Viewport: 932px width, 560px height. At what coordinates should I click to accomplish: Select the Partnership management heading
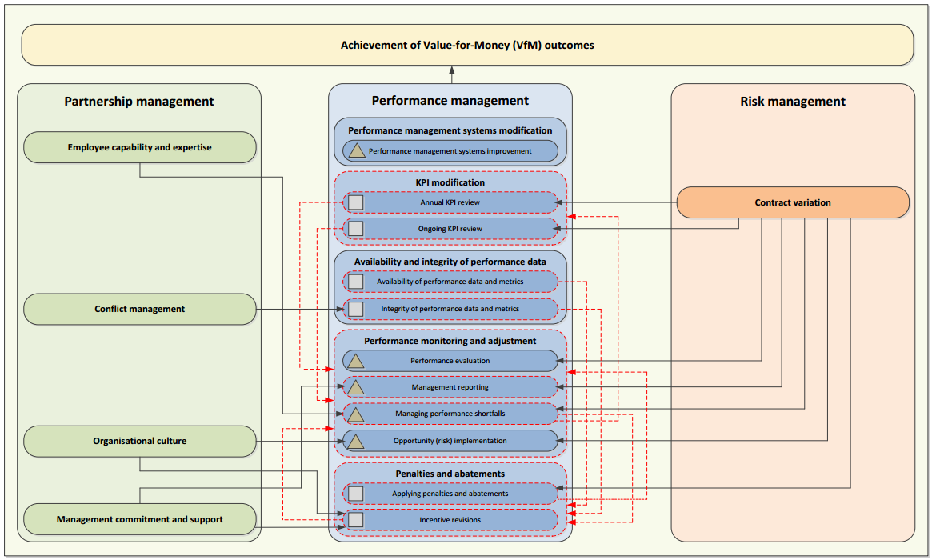coord(139,101)
